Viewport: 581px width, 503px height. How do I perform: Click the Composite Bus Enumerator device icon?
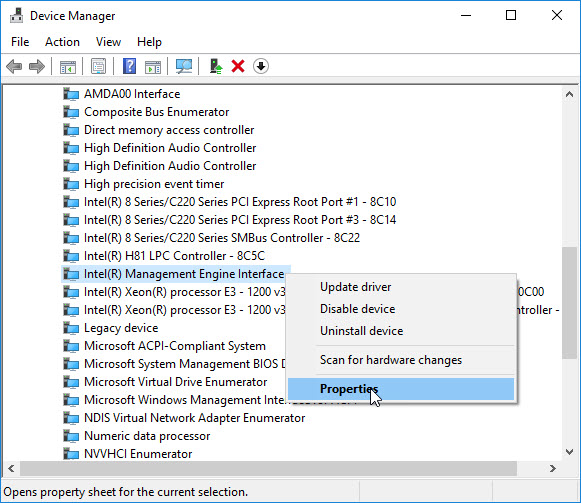tap(71, 112)
